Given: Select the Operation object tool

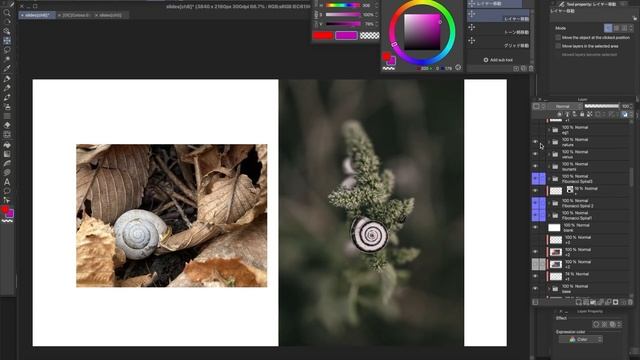Looking at the screenshot, I should coord(7,31).
